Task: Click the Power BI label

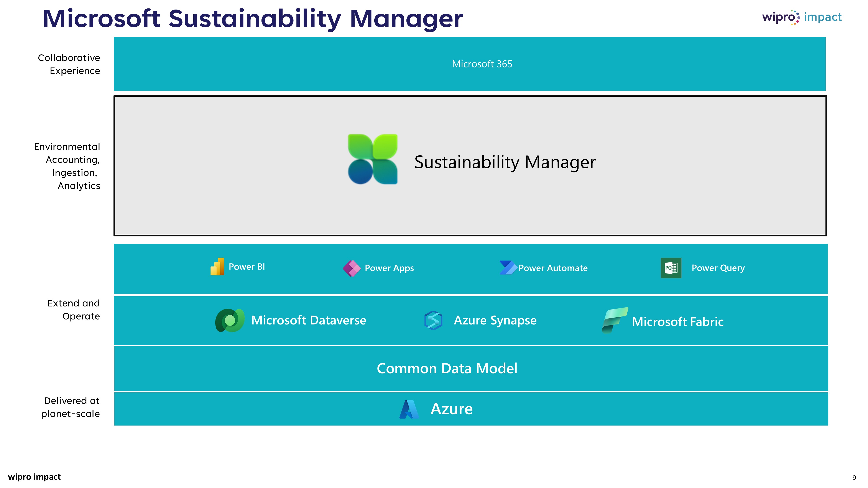Action: [x=247, y=267]
